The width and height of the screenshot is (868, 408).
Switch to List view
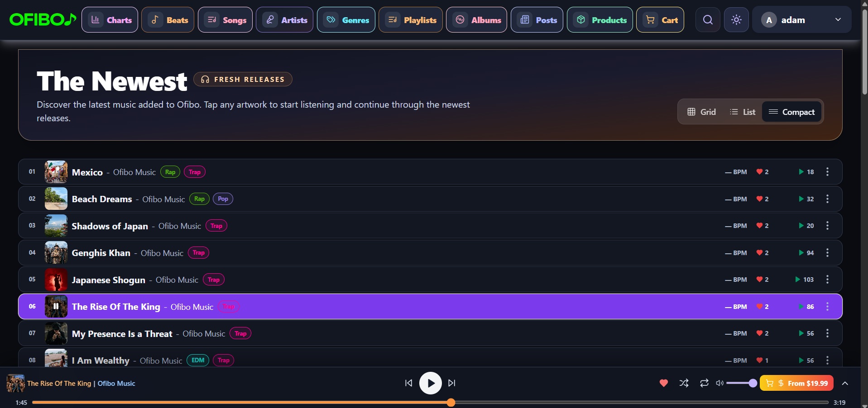click(x=742, y=112)
